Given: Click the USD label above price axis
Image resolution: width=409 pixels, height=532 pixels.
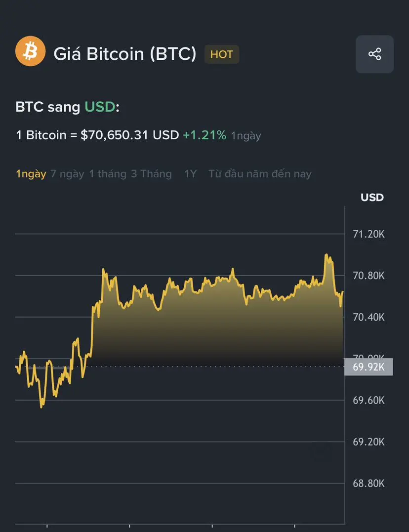Looking at the screenshot, I should [x=372, y=198].
